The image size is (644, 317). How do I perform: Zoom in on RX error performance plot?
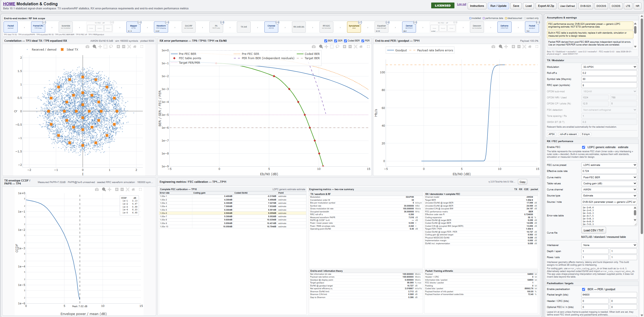click(344, 47)
